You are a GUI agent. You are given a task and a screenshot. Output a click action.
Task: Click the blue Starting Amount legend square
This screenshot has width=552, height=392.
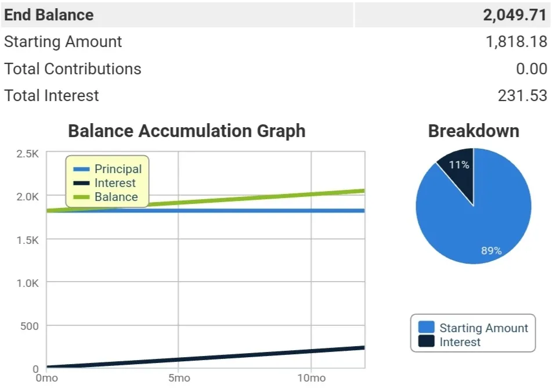(426, 327)
